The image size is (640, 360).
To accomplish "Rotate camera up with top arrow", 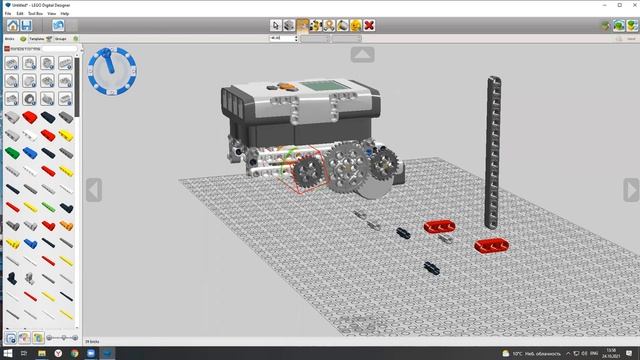I will tap(362, 54).
